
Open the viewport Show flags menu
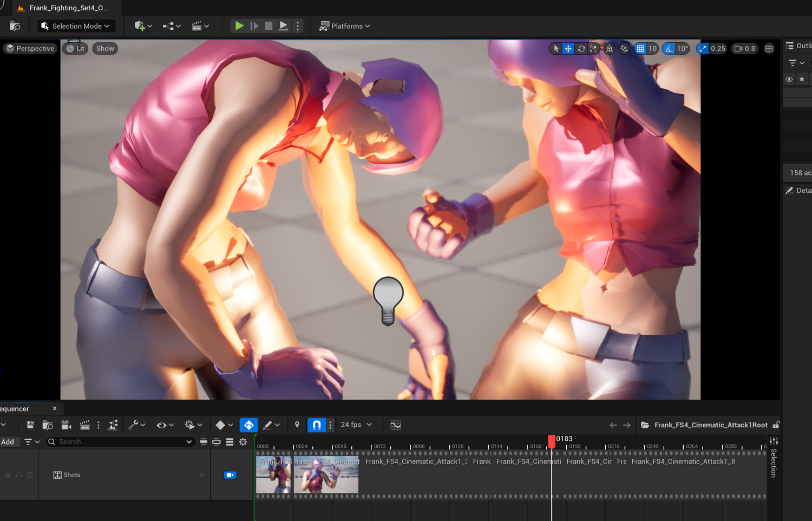click(x=105, y=49)
